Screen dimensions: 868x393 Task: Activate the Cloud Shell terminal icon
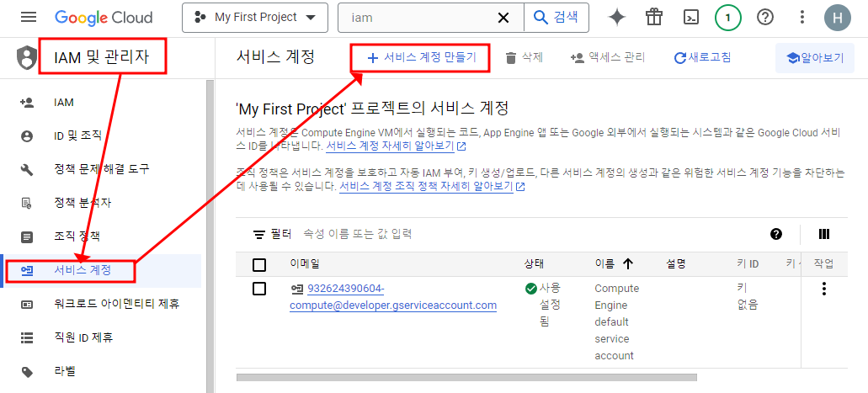pos(691,18)
